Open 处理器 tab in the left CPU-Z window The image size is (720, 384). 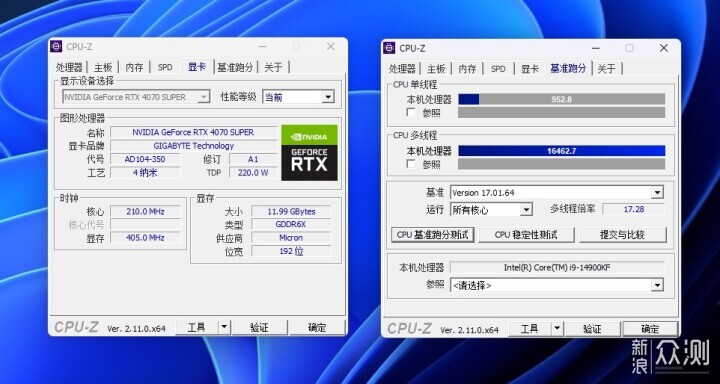(69, 67)
